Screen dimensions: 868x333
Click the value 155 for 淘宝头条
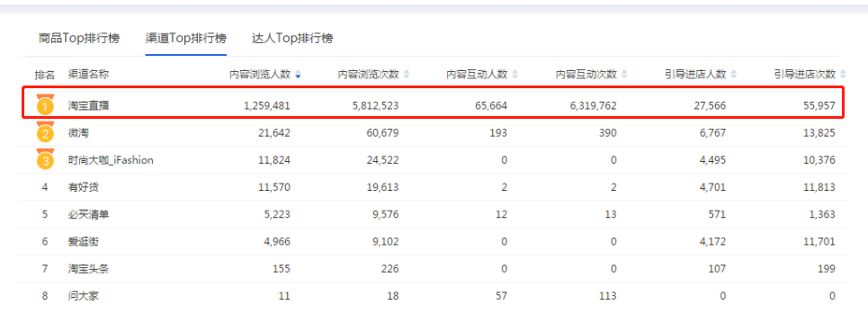(282, 269)
